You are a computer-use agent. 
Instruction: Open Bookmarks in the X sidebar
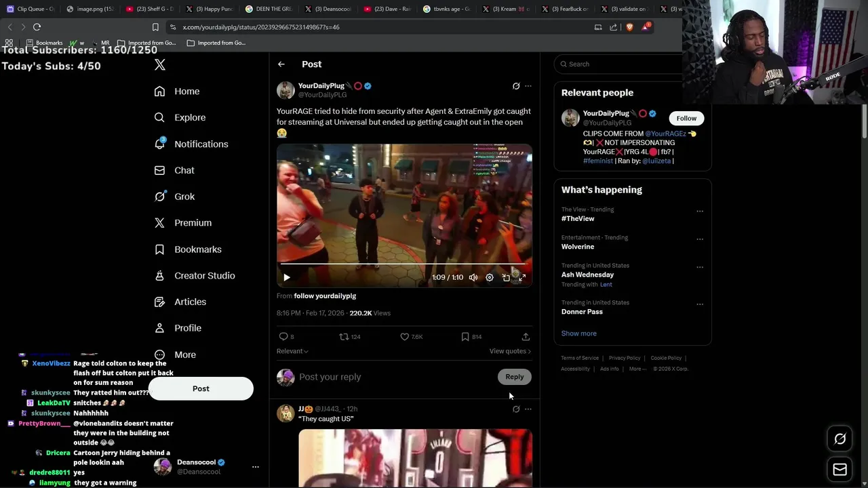pyautogui.click(x=188, y=249)
